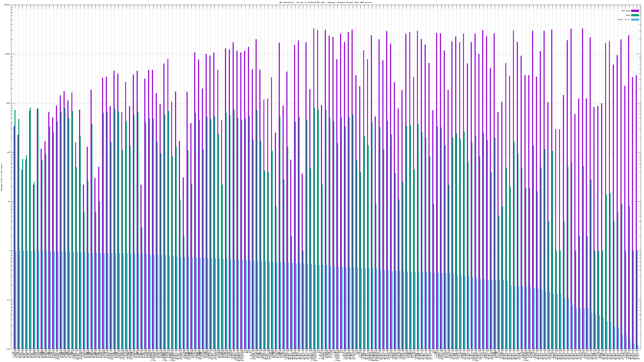Image resolution: width=644 pixels, height=362 pixels.
Task: Click the 1000 y-axis tick label
Action: coord(8,103)
